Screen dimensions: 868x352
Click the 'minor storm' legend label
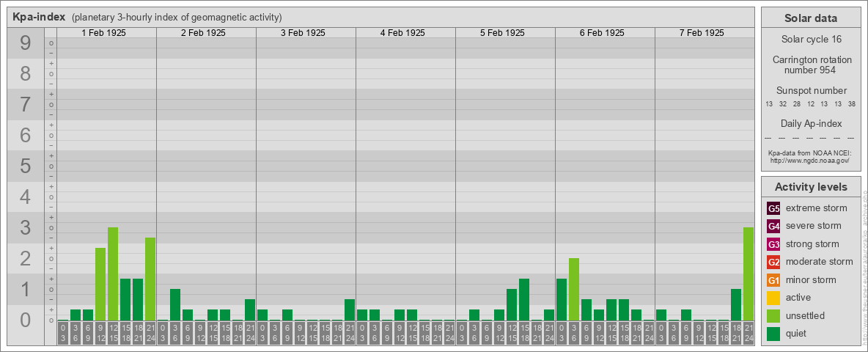811,279
